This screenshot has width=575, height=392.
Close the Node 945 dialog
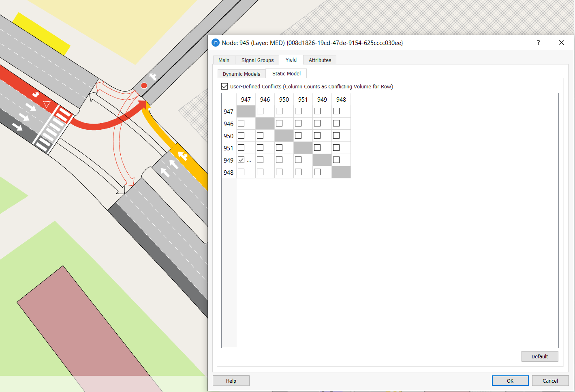(561, 43)
